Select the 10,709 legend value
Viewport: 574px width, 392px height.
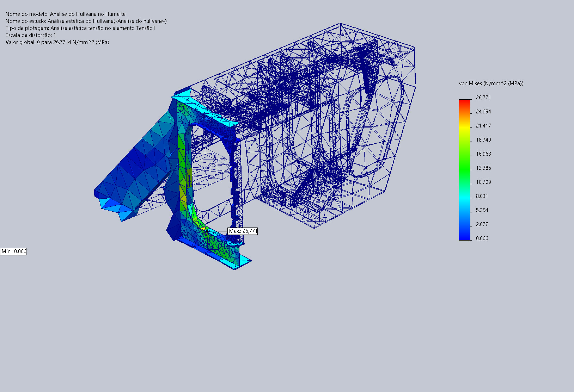(483, 182)
